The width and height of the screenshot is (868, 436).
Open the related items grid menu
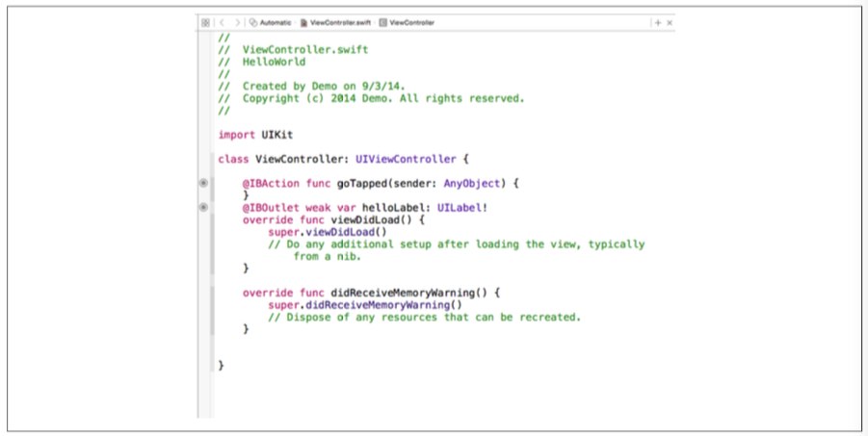pos(205,22)
